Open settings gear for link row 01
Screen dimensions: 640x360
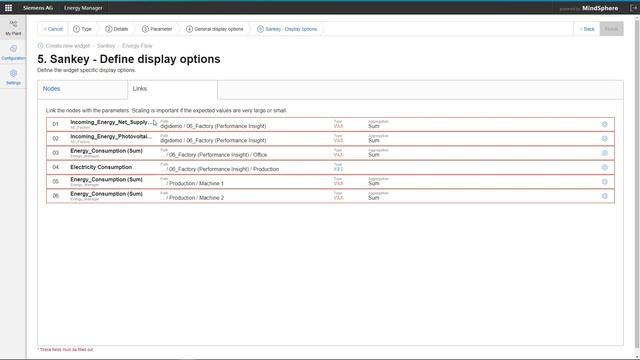pos(604,124)
